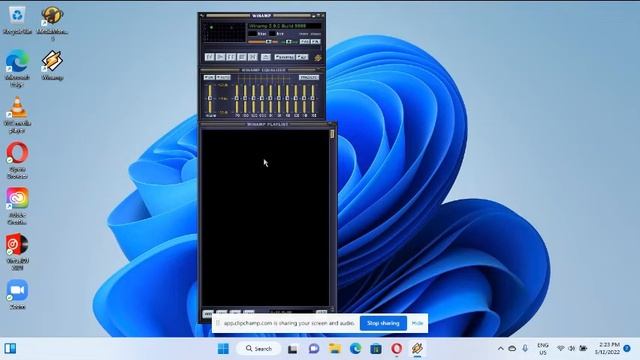
Task: Skip to next track in Winamp
Action: click(x=253, y=57)
